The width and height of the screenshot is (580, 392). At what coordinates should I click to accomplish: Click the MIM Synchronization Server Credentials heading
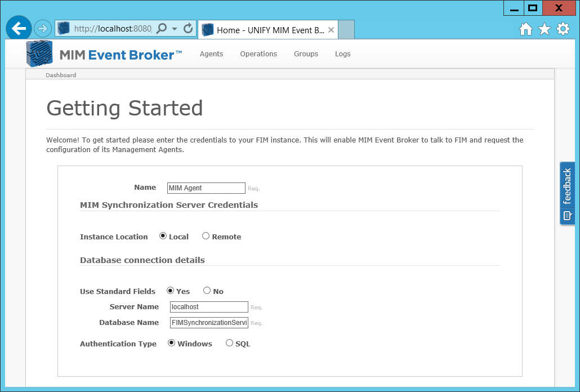click(169, 205)
